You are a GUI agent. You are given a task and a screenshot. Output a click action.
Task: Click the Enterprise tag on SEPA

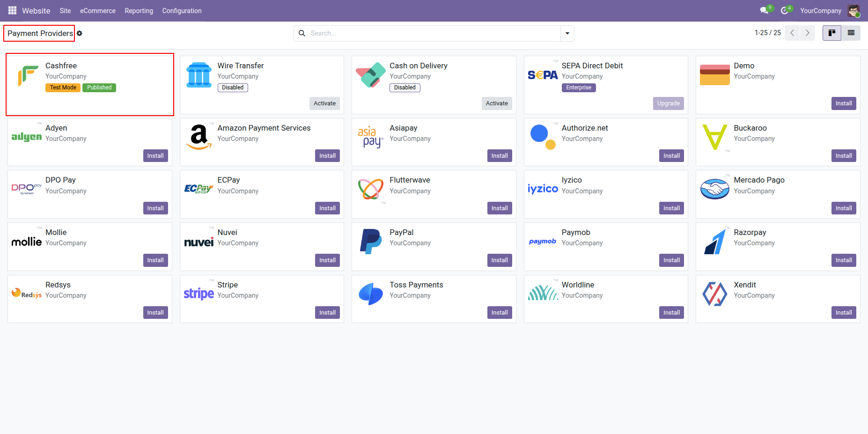579,88
